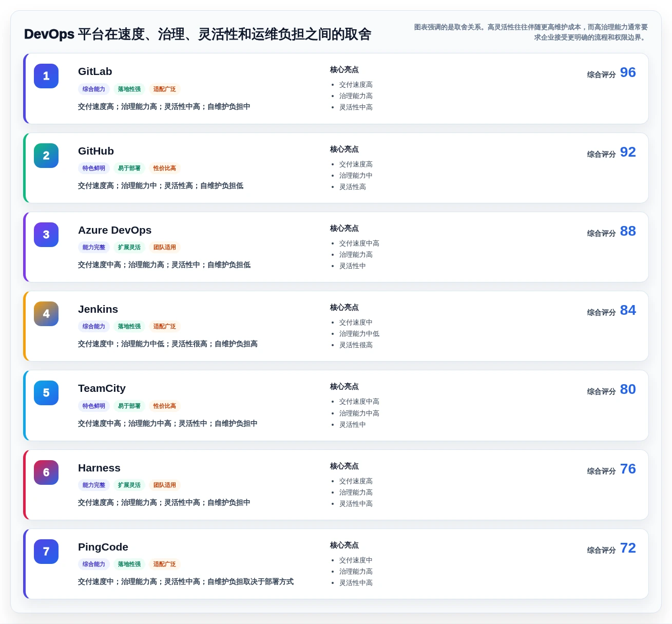Click the rank 6 badge for Harness

(46, 472)
